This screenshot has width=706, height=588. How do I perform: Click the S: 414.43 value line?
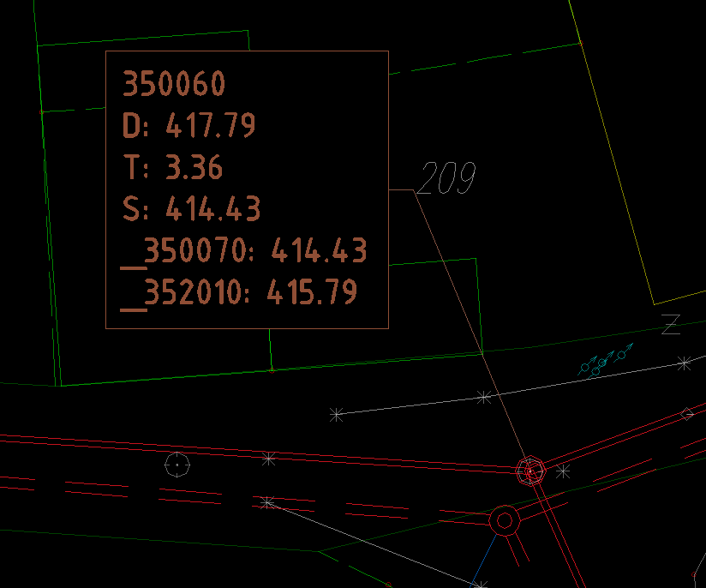point(191,208)
